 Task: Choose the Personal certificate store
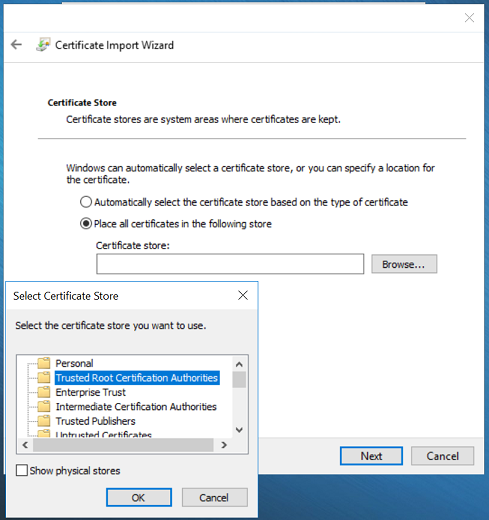click(74, 363)
